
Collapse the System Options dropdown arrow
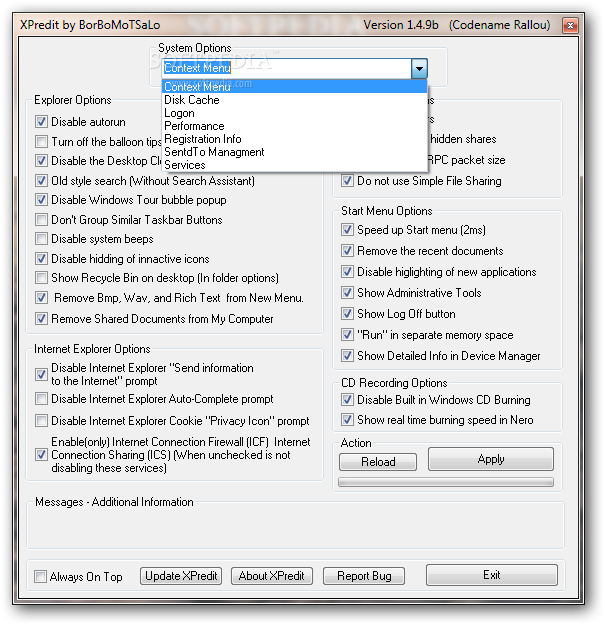[x=419, y=69]
